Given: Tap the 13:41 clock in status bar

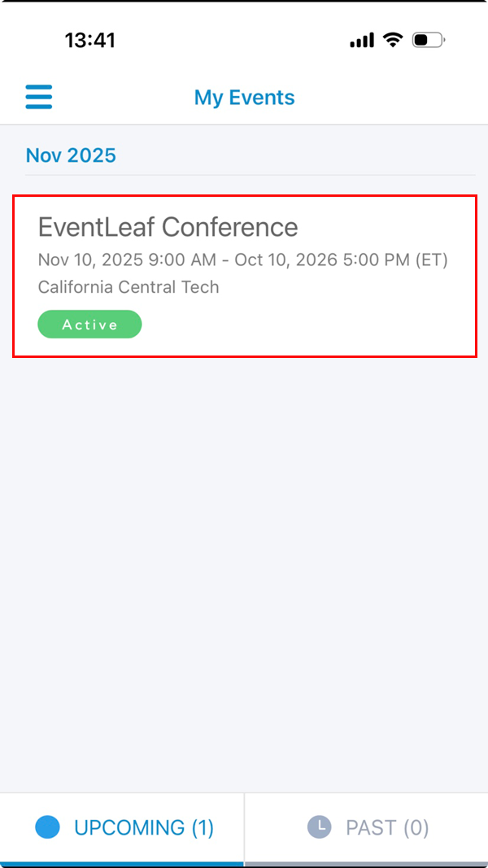Looking at the screenshot, I should [91, 38].
